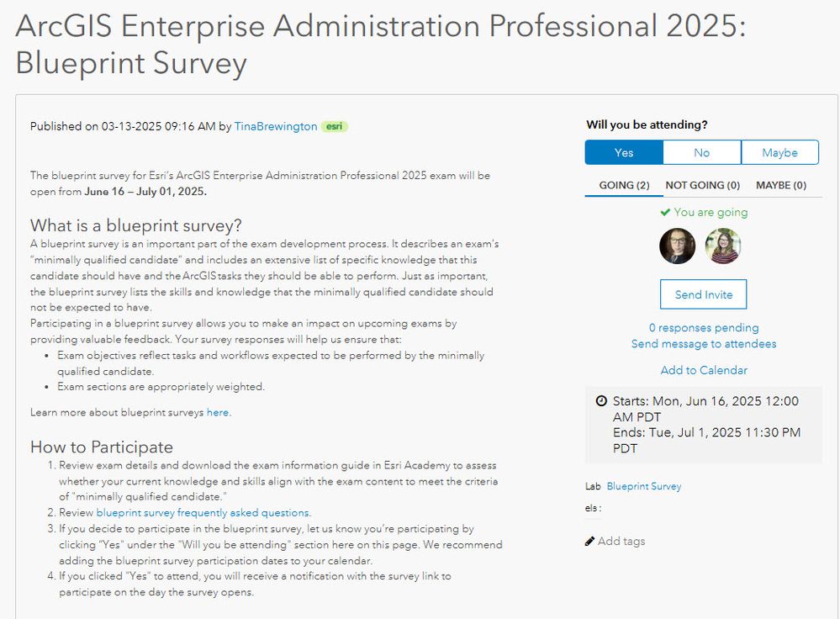Click the pencil icon next to Add tags
This screenshot has width=840, height=619.
tap(590, 542)
